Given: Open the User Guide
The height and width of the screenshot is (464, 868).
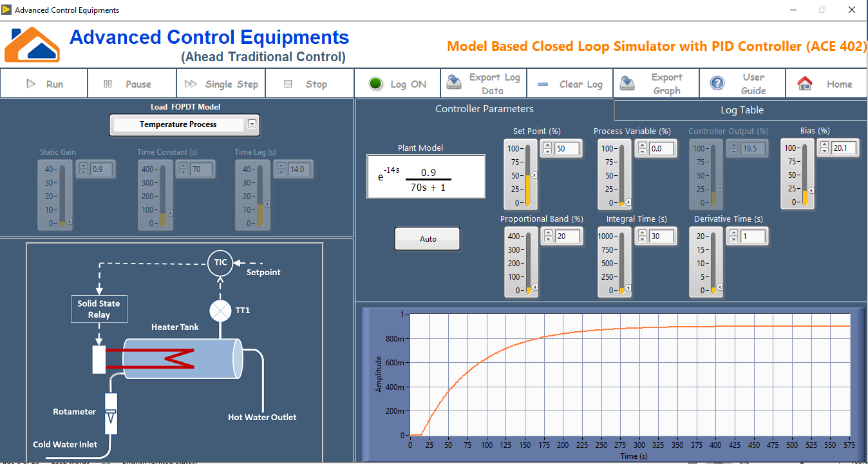Looking at the screenshot, I should click(x=742, y=84).
